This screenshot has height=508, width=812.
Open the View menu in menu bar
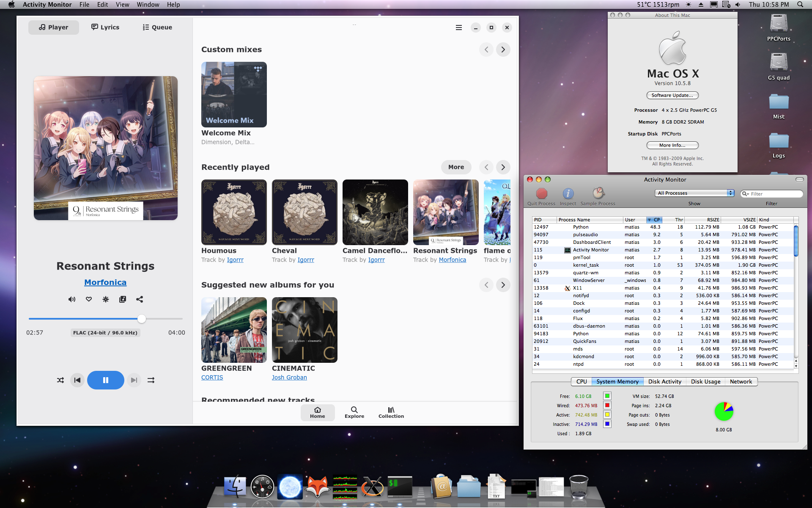point(122,5)
